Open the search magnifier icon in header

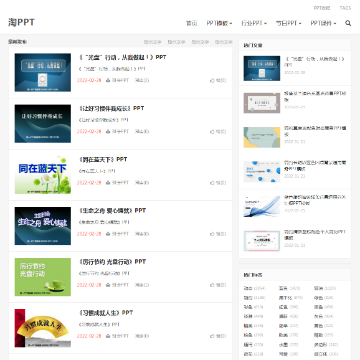coord(348,23)
